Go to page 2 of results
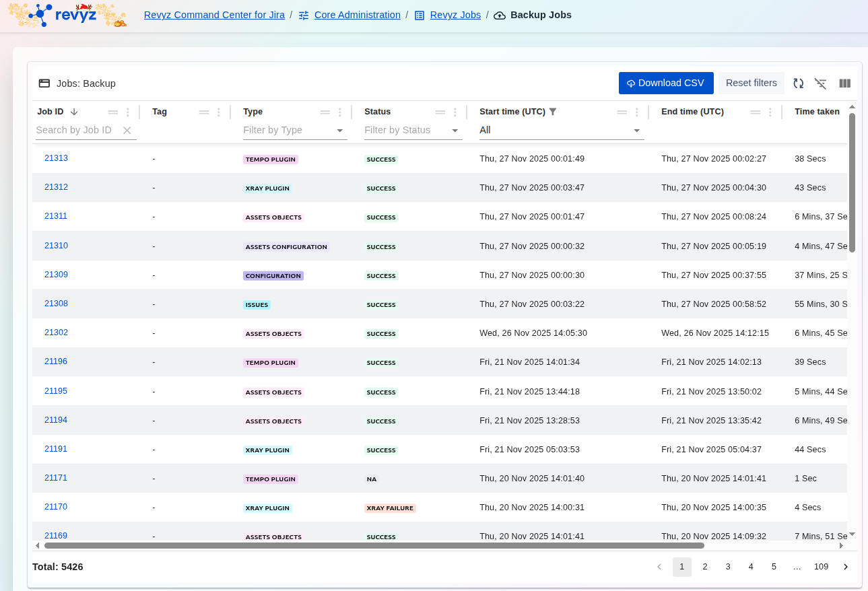This screenshot has width=868, height=591. (705, 567)
